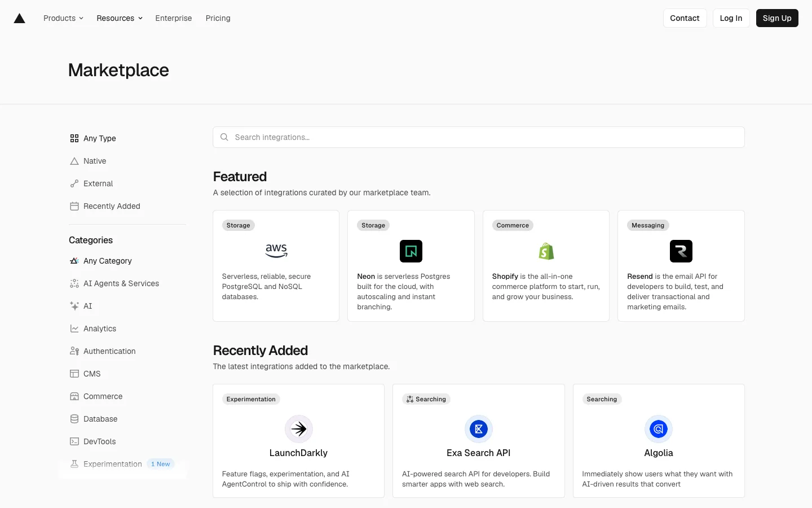Click the Messaging tag on Resend card
The width and height of the screenshot is (812, 508).
[x=648, y=225]
